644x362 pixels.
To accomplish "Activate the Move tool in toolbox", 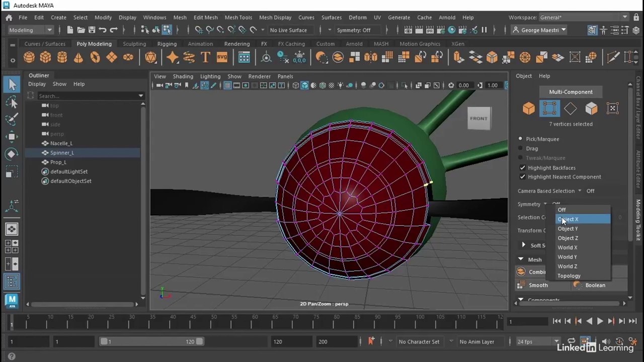I will coord(12,136).
